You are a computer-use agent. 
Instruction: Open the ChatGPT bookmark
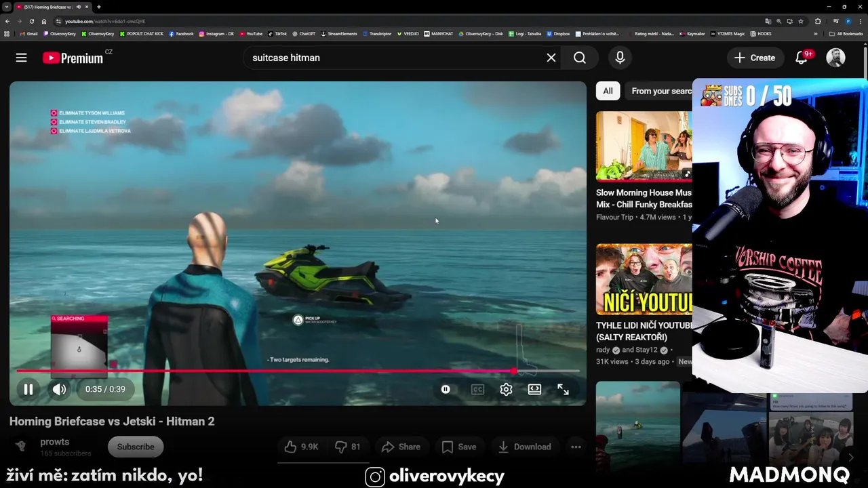304,33
